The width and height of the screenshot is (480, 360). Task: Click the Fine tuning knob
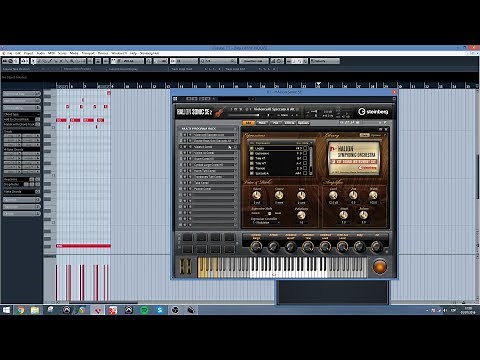pos(301,195)
